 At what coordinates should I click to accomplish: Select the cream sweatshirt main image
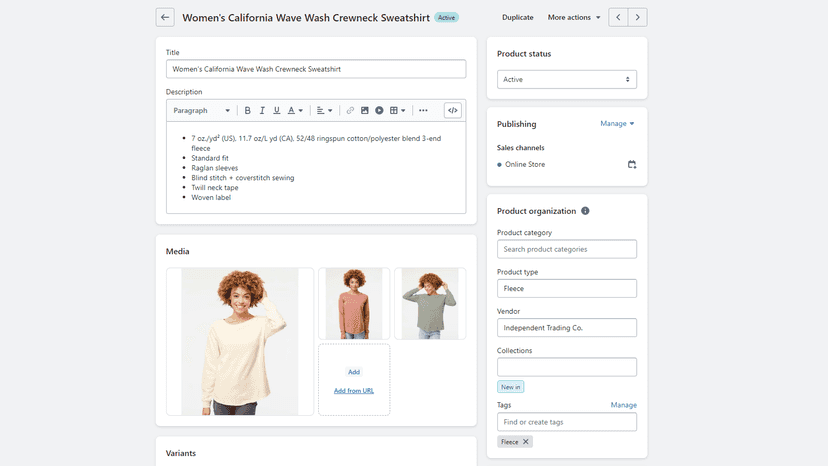tap(240, 341)
